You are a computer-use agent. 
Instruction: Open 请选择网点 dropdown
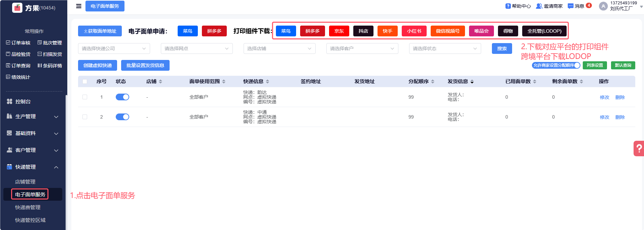coord(197,48)
